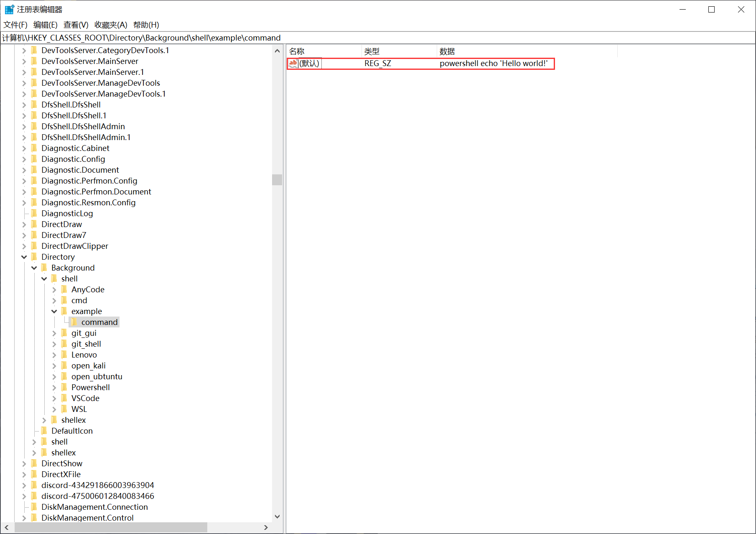Click the folder icon next to Lenovo

[x=64, y=355]
